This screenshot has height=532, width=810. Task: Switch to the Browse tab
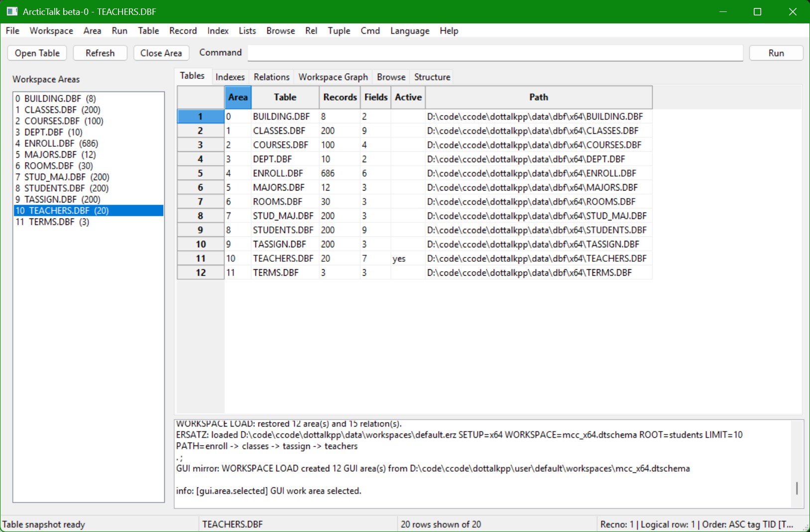(391, 77)
